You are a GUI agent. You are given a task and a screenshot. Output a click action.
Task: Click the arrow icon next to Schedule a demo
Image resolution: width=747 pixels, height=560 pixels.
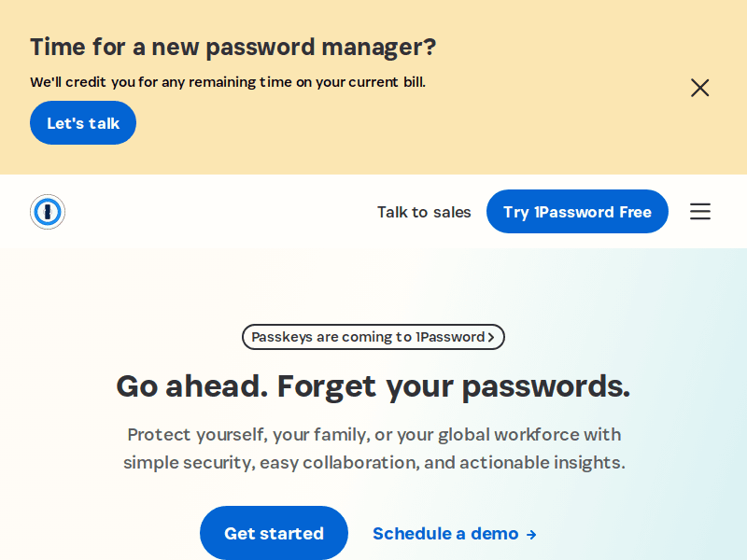(x=531, y=534)
